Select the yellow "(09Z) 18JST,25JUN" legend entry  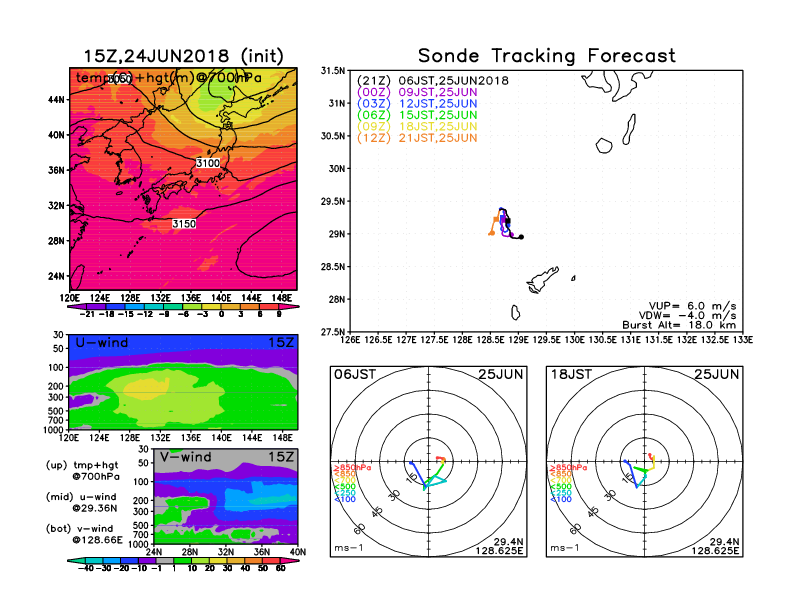pyautogui.click(x=417, y=126)
